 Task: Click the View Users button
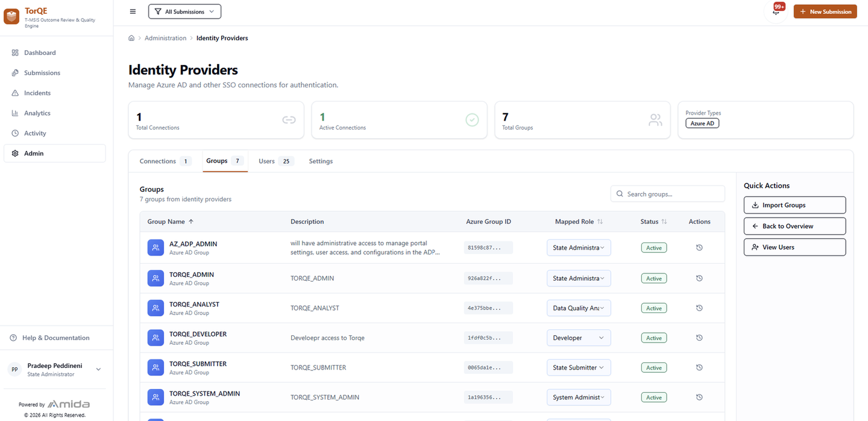[x=794, y=247]
